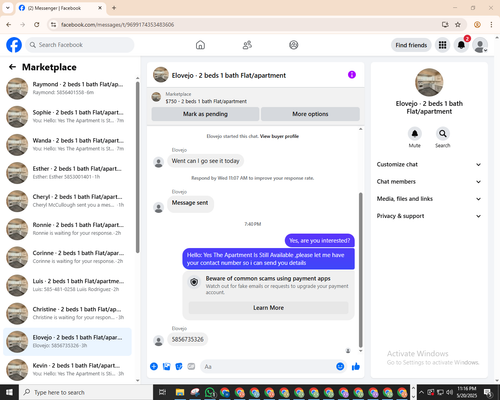Click the back arrow beside Marketplace
The height and width of the screenshot is (400, 500).
click(x=12, y=67)
